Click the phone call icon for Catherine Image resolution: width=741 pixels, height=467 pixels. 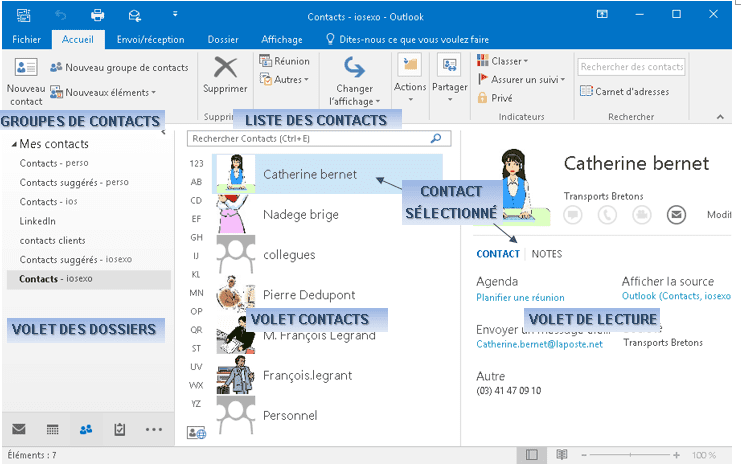click(x=607, y=215)
